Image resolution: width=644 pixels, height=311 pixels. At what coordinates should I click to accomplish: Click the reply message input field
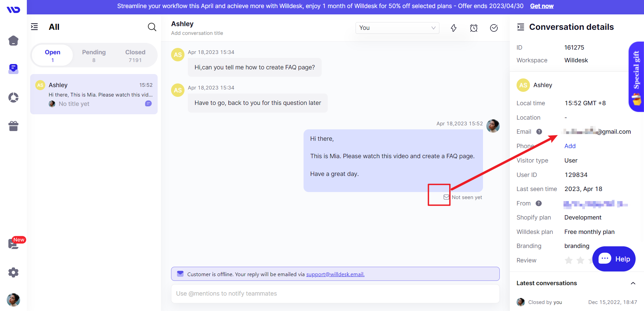(335, 294)
